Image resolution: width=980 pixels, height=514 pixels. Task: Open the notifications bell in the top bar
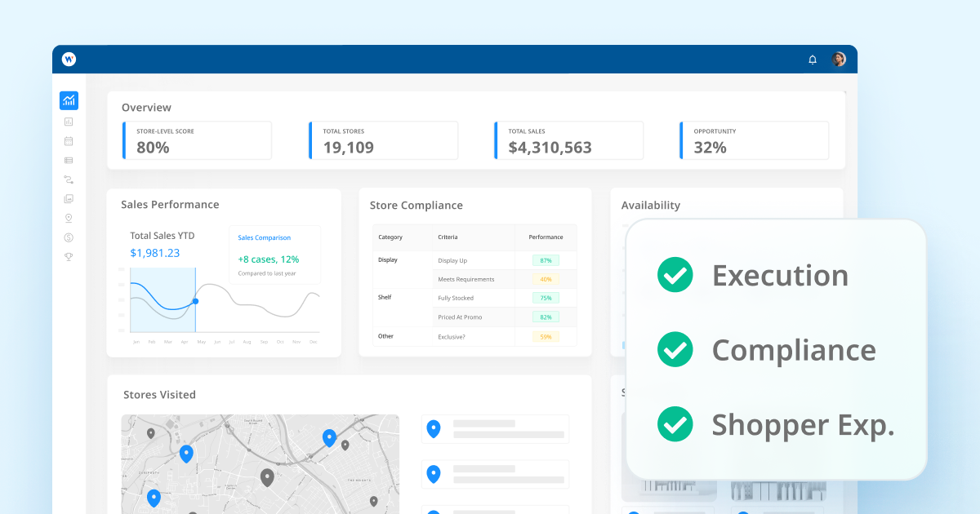812,59
